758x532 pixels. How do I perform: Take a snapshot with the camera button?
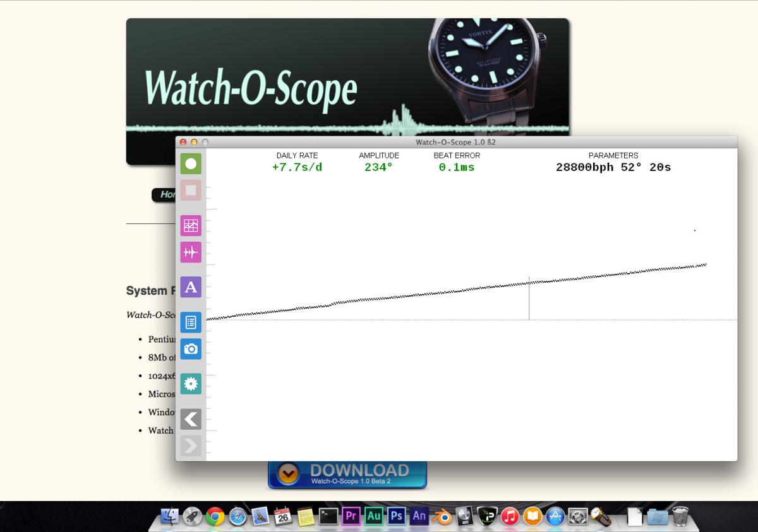click(x=191, y=348)
